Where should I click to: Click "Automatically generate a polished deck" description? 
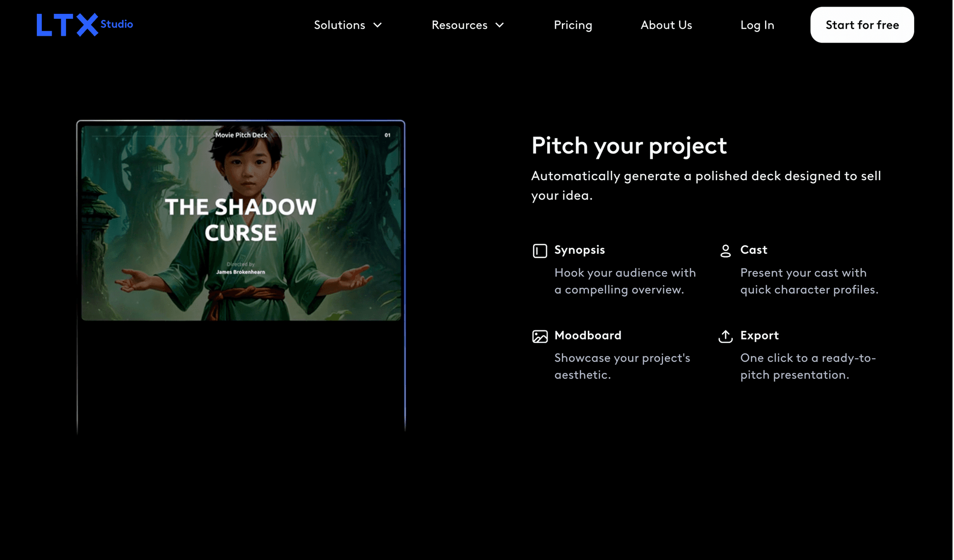tap(706, 186)
